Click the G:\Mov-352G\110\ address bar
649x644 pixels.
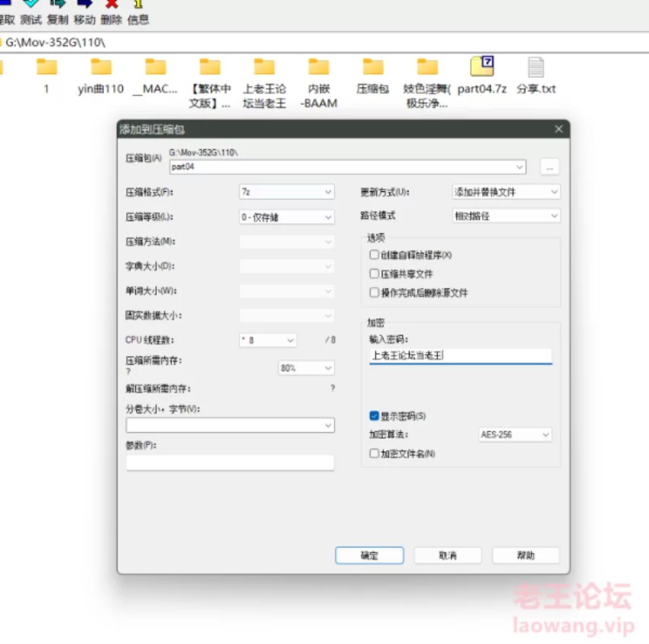point(324,43)
